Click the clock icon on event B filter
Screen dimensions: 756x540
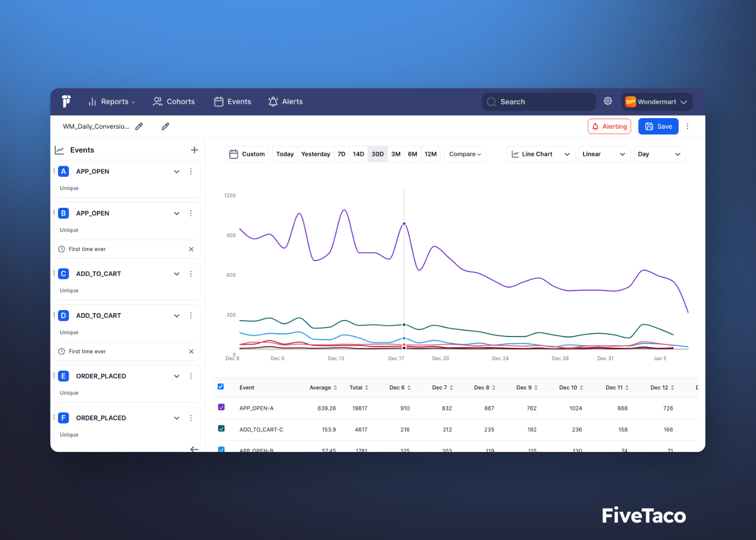(62, 249)
